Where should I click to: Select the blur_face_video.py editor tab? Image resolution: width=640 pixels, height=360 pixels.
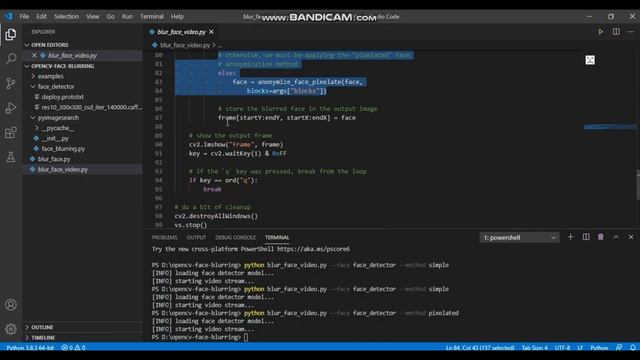tap(181, 32)
